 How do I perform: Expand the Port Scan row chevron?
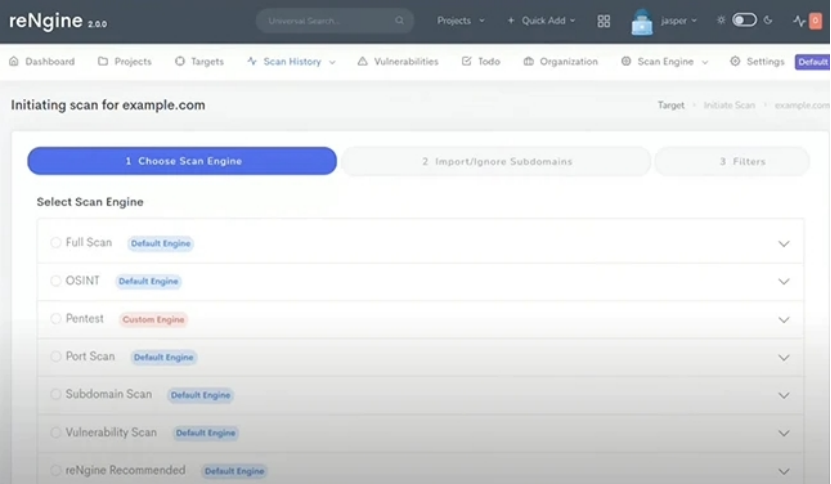pyautogui.click(x=784, y=358)
